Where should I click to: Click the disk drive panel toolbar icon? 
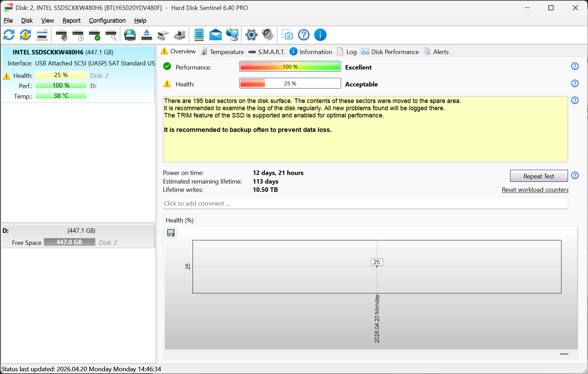42,35
